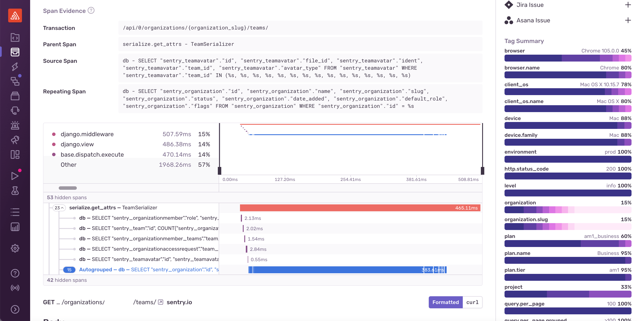Screen dimensions: 644x321
Task: Switch request view to curl
Action: 472,302
